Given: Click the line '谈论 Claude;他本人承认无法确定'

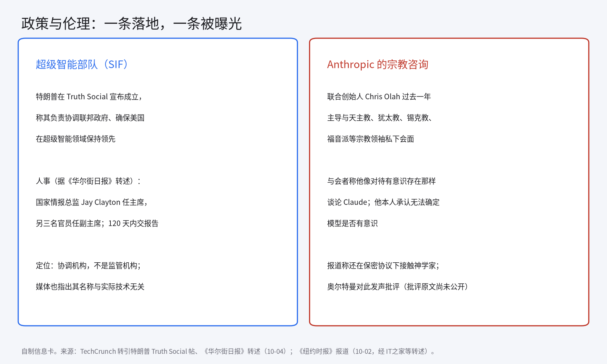Looking at the screenshot, I should (x=384, y=202).
